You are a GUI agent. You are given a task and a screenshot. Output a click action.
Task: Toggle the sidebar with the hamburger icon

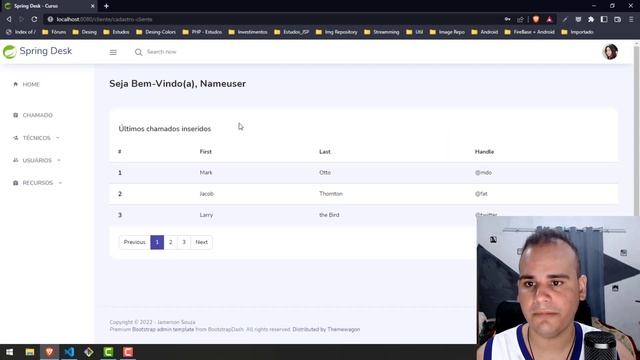[x=113, y=52]
